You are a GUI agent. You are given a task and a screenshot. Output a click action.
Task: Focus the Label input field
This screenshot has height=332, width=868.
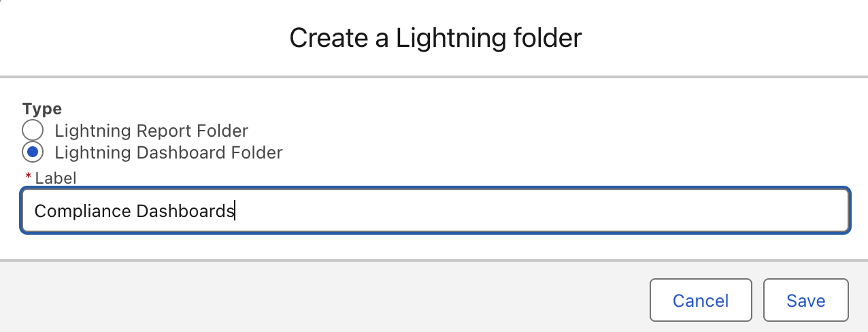[435, 211]
